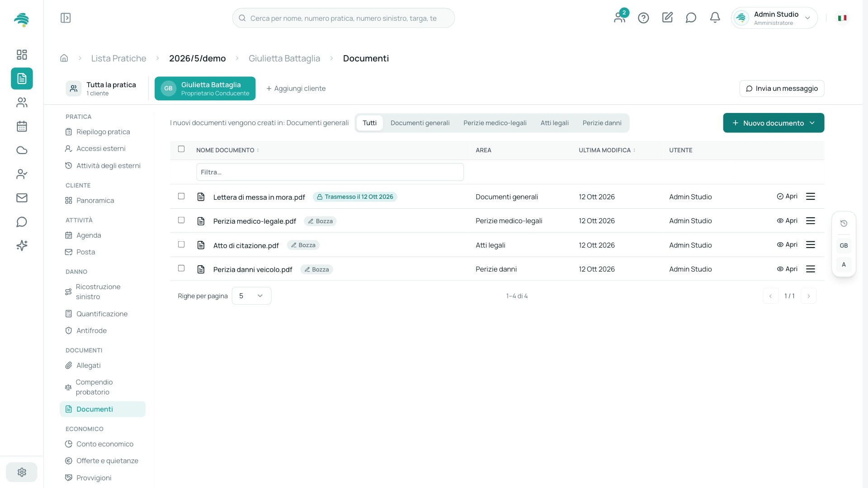
Task: Select the Tutti tab
Action: click(369, 123)
